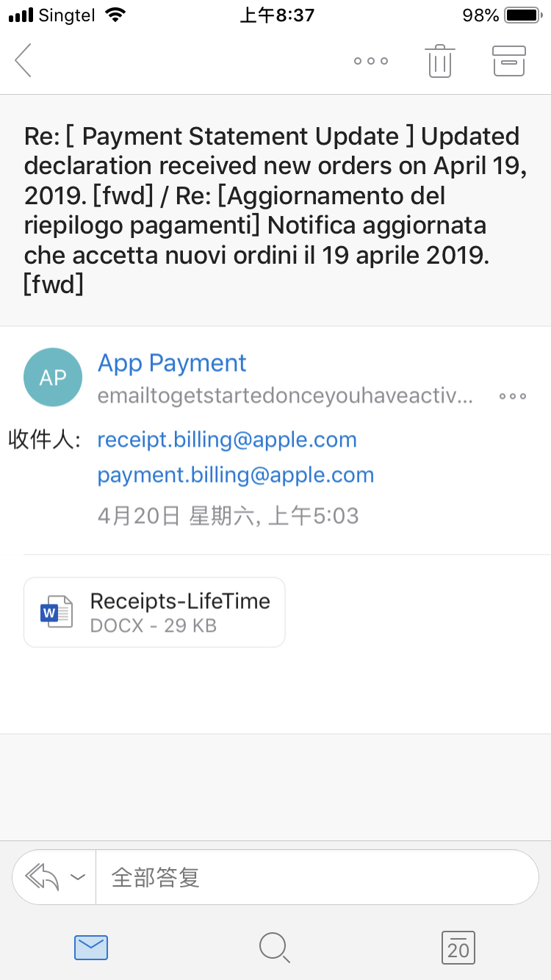Open the top more options ellipsis
Screen dimensions: 551x980
[x=371, y=61]
